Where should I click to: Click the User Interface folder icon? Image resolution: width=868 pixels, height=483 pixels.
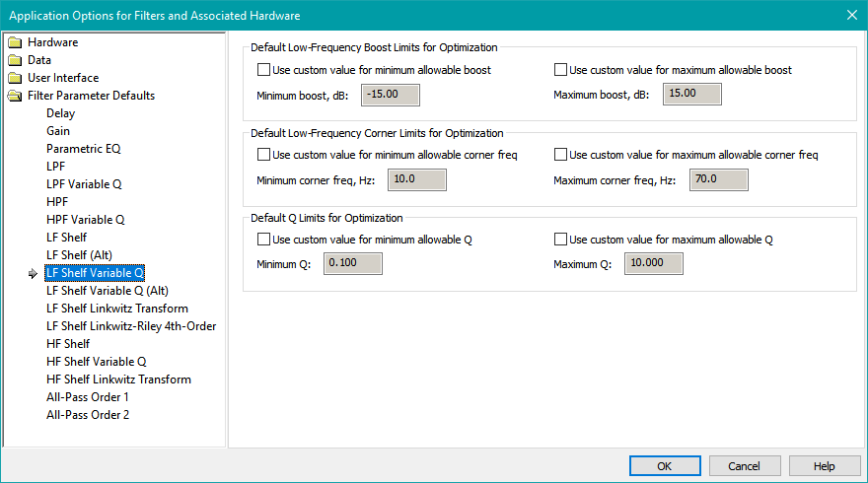pyautogui.click(x=15, y=78)
